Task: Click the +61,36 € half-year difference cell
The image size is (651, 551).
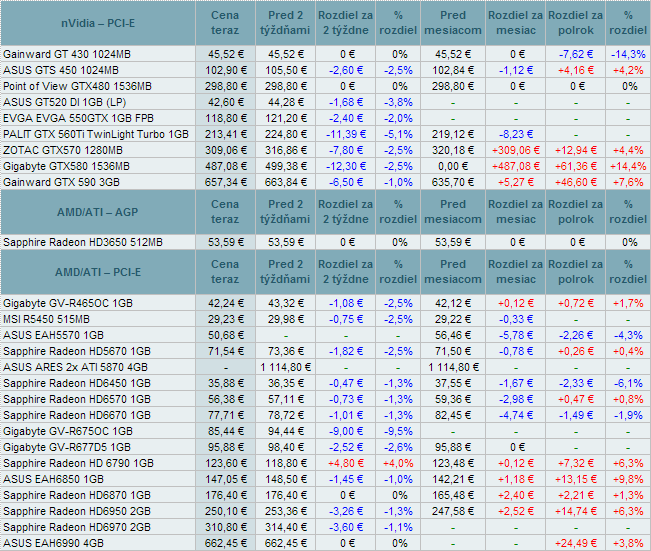Action: pyautogui.click(x=576, y=167)
